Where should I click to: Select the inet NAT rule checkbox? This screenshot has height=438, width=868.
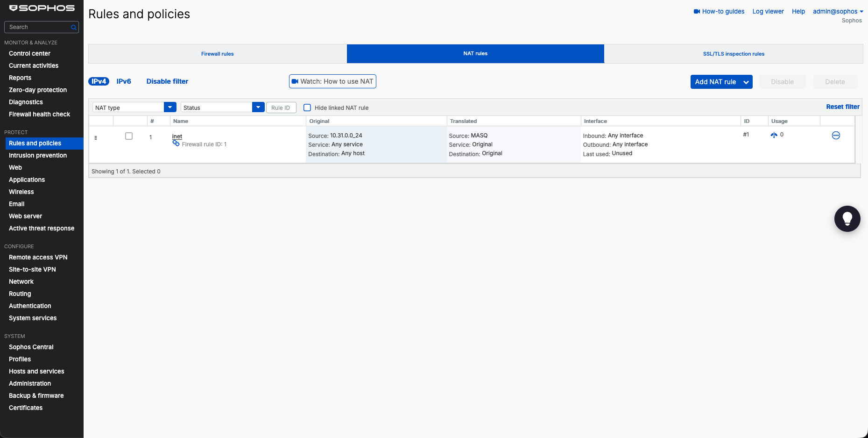[129, 136]
